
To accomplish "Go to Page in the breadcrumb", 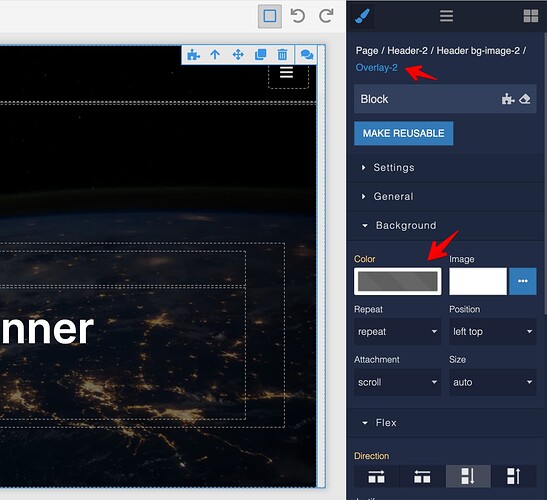I will click(x=367, y=51).
